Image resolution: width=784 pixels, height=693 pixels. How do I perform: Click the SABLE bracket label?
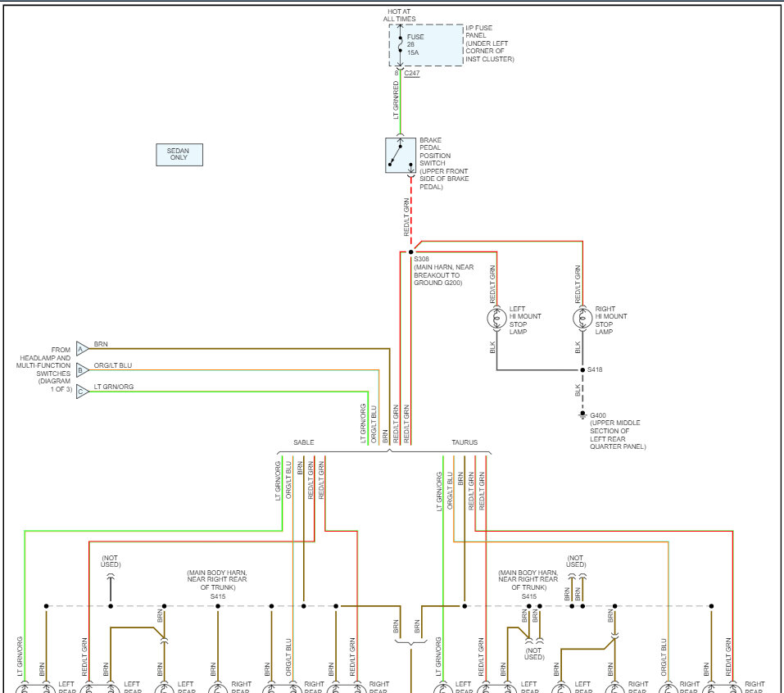pyautogui.click(x=304, y=442)
